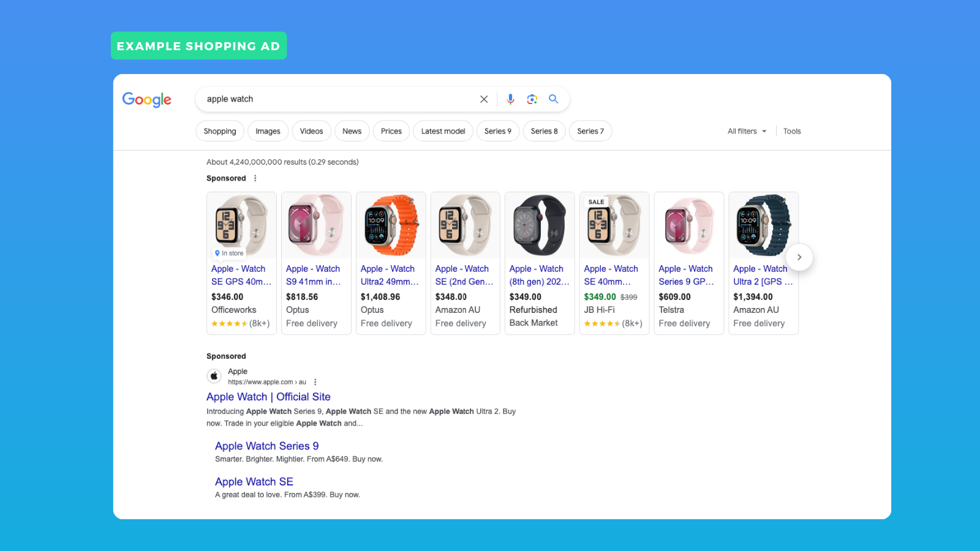Open Apple - Watch Series 9 GP… link
The height and width of the screenshot is (551, 980).
(x=687, y=275)
